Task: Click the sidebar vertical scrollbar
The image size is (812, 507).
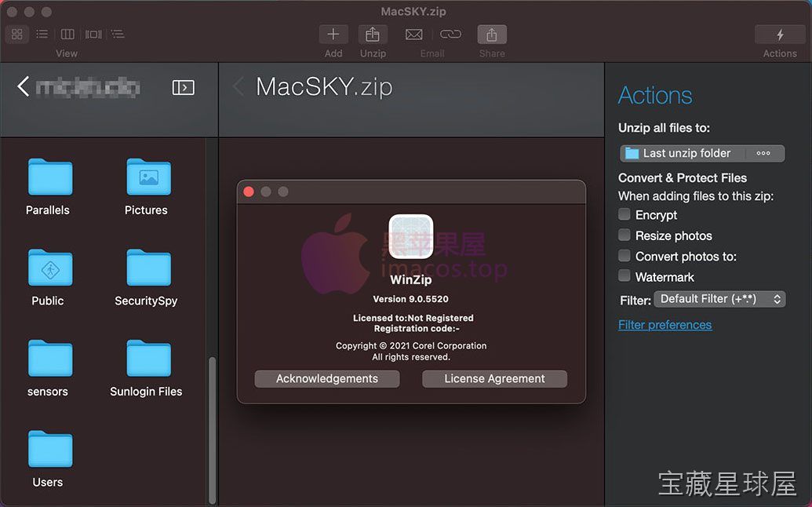Action: tap(212, 430)
